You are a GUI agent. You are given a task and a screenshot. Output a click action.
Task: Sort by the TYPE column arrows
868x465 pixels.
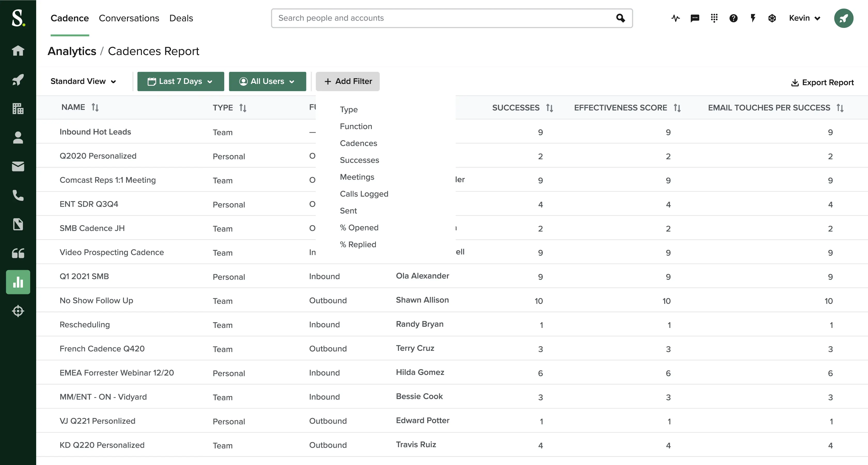(x=243, y=108)
